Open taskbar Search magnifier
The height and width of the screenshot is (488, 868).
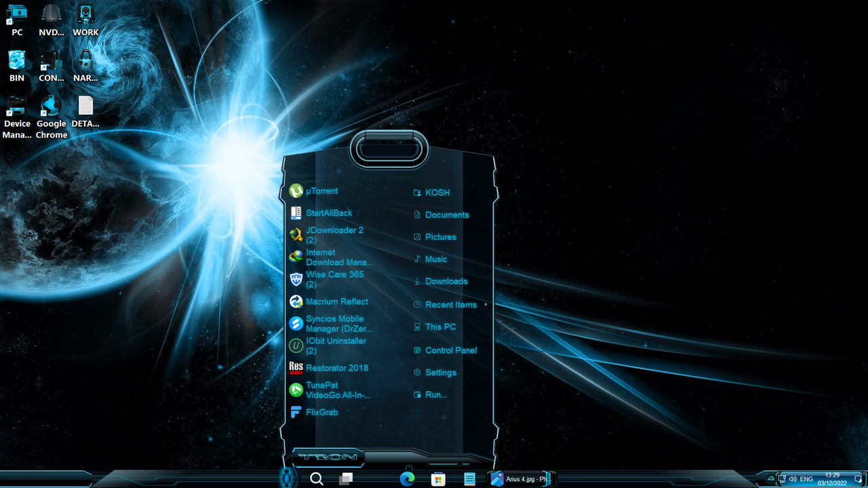pyautogui.click(x=316, y=479)
